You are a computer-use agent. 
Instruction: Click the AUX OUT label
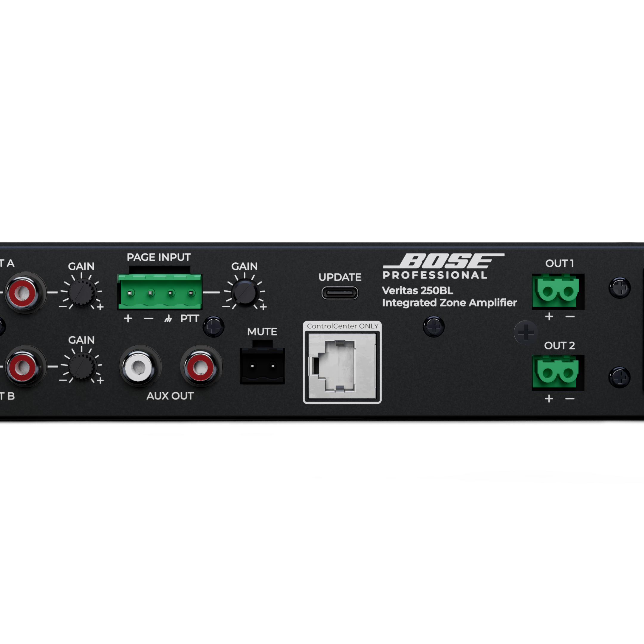pyautogui.click(x=170, y=396)
